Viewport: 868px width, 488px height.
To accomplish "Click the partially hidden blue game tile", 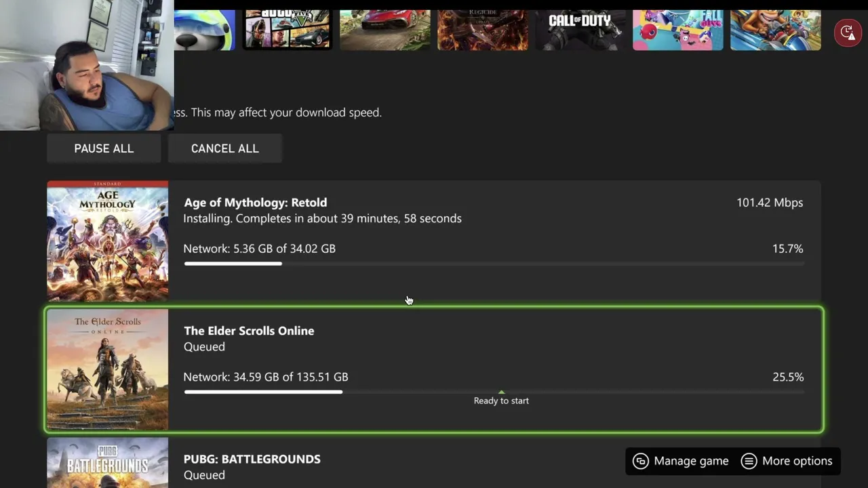I will 205,30.
